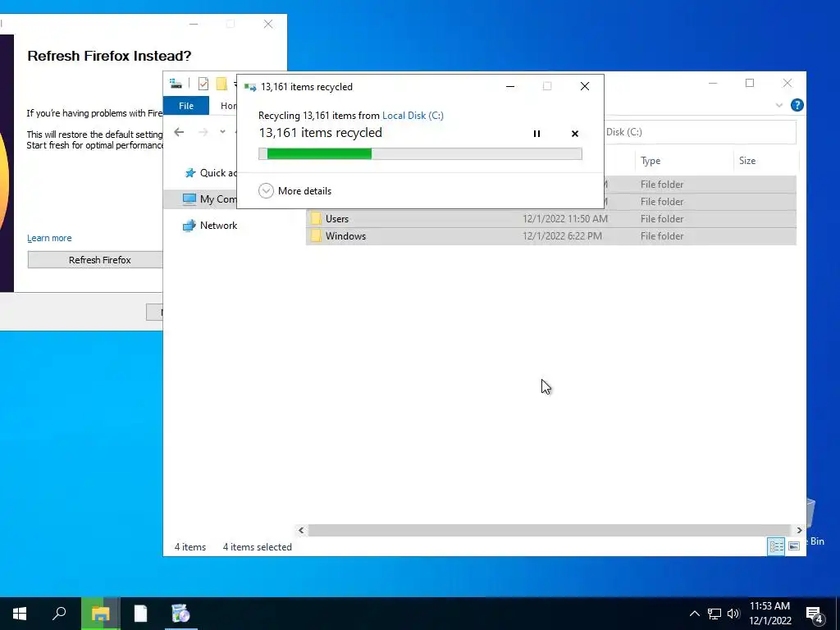Click the New folder quick access icon
Image resolution: width=840 pixels, height=630 pixels.
pos(221,84)
